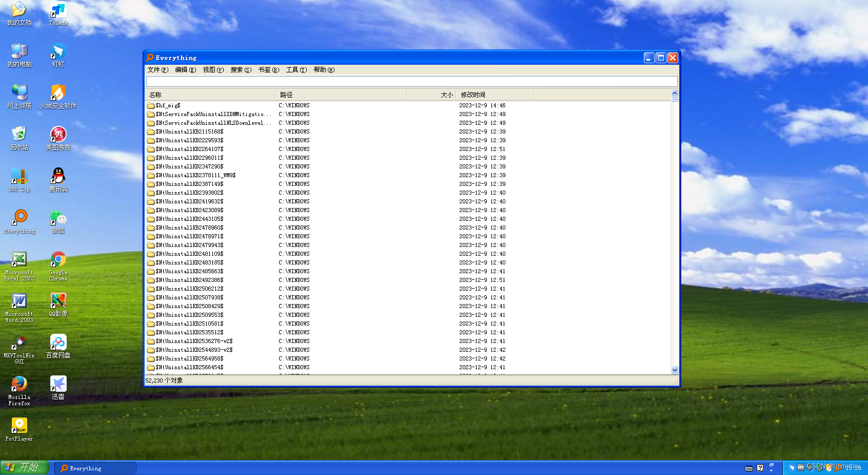Click the Everything magnifier tray icon
The image size is (868, 475).
tap(838, 467)
